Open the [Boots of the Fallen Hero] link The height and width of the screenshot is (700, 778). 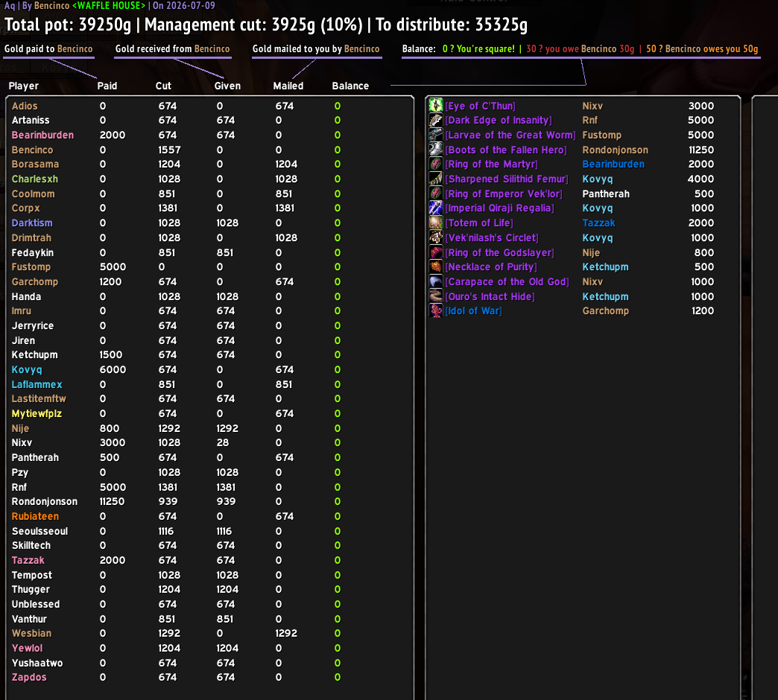pyautogui.click(x=506, y=150)
